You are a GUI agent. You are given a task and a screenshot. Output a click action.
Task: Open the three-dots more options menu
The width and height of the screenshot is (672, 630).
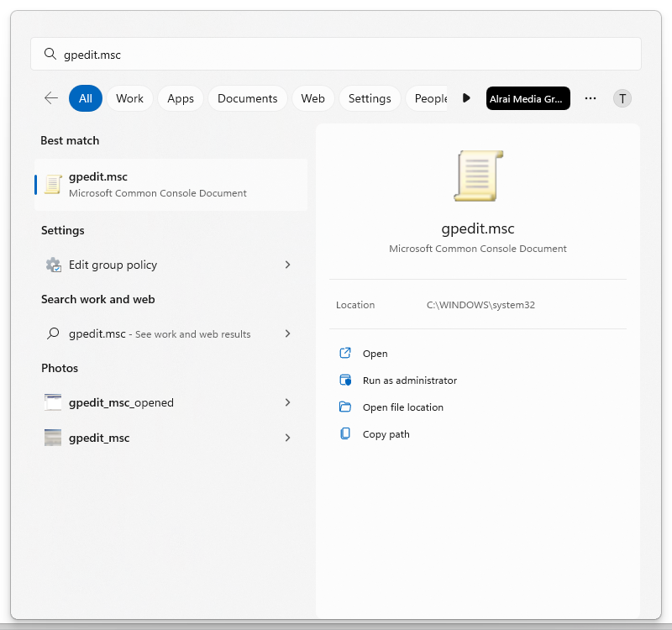[x=591, y=98]
